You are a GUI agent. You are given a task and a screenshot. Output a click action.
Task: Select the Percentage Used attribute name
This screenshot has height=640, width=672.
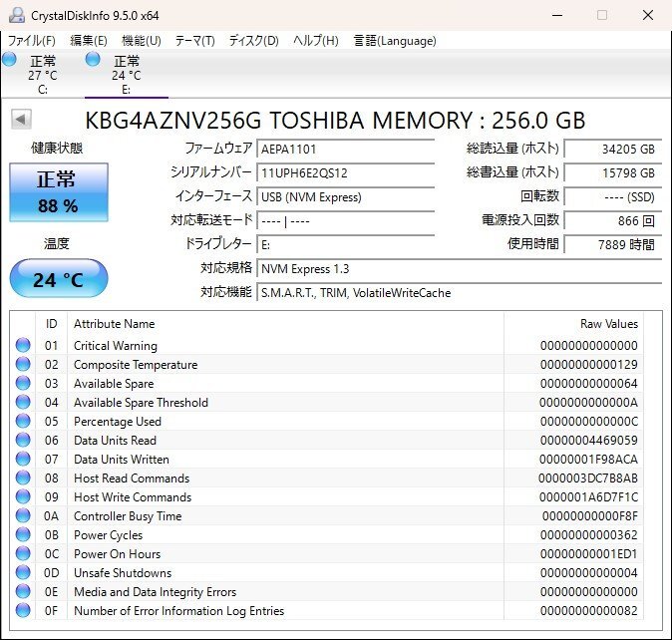(x=118, y=422)
